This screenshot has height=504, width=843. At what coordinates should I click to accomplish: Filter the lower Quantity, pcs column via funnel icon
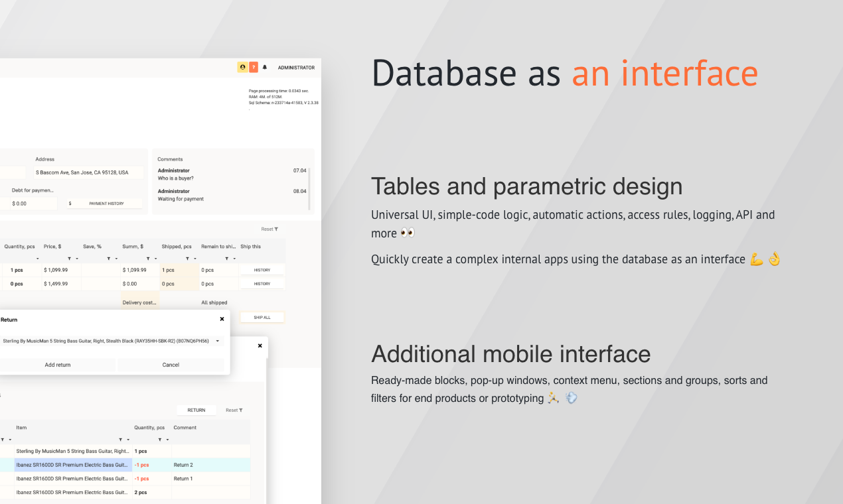point(159,440)
